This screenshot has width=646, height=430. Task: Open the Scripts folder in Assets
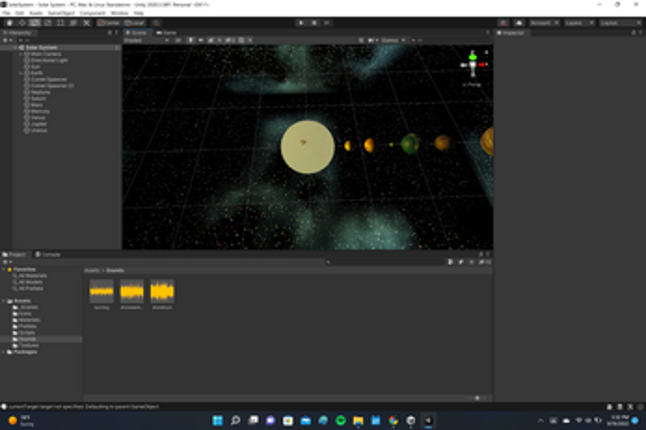pos(27,333)
